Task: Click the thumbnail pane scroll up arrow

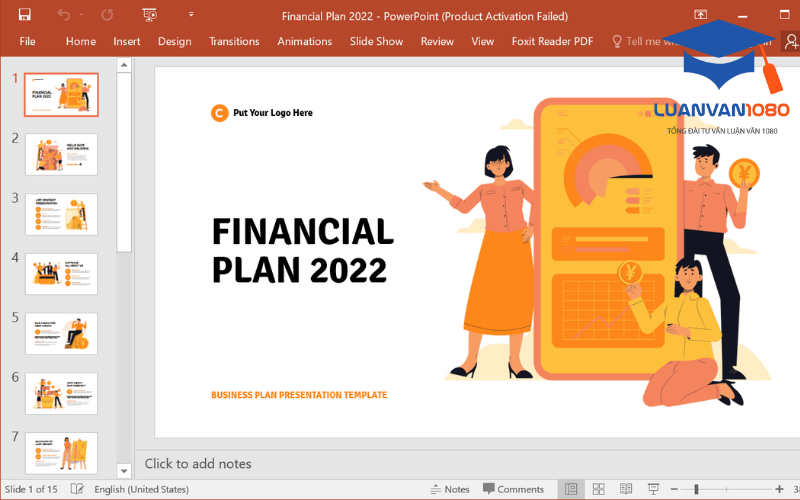Action: click(x=123, y=65)
